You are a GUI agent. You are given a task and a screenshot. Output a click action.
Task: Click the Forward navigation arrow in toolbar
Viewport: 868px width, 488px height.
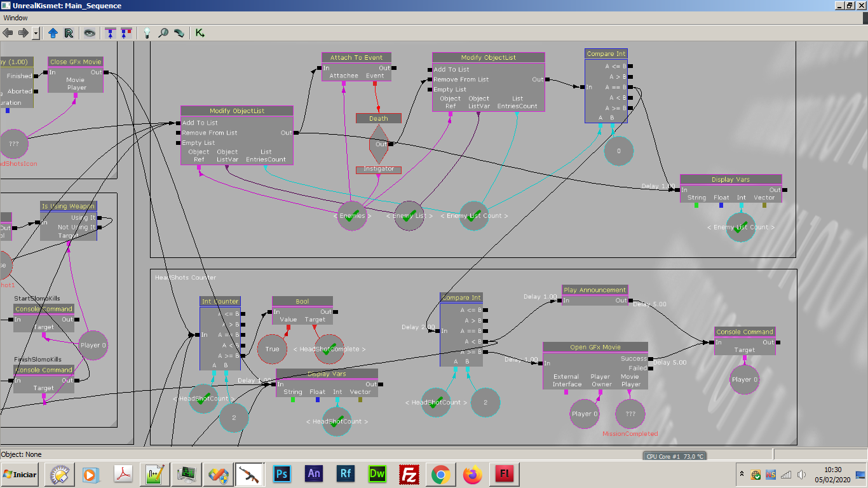coord(22,32)
